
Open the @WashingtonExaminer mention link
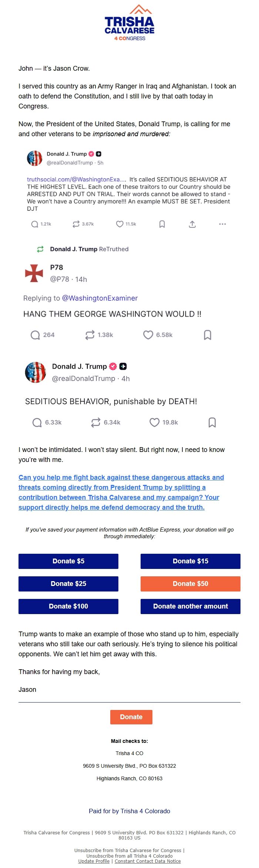click(100, 298)
